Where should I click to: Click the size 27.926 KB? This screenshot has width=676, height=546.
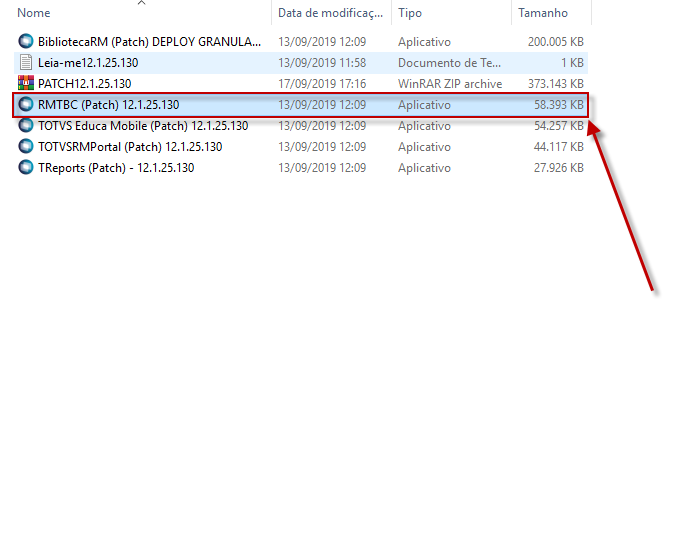pos(558,168)
